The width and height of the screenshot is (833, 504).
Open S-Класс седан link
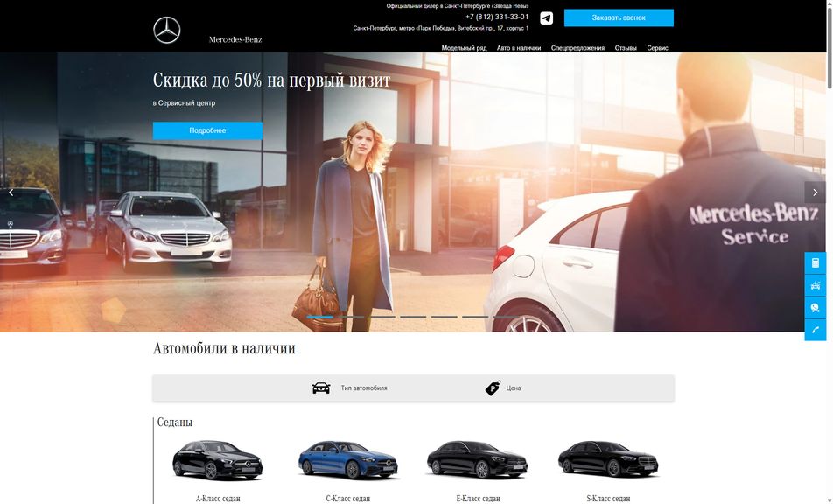tap(608, 499)
